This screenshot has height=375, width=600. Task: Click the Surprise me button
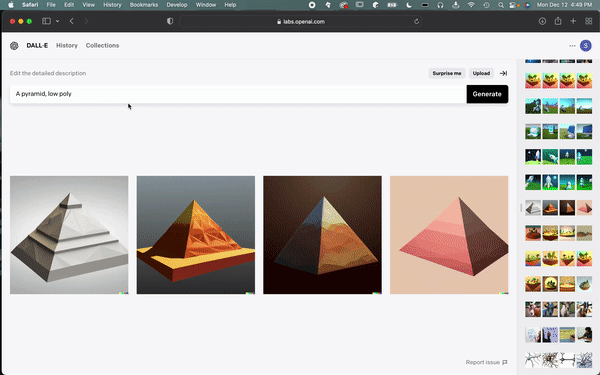pos(447,73)
